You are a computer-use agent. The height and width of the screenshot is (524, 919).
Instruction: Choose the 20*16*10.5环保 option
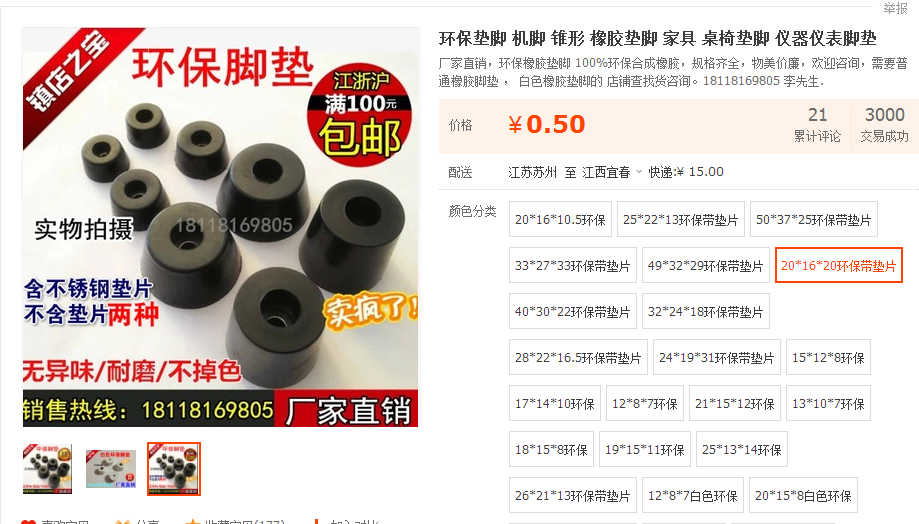point(560,219)
